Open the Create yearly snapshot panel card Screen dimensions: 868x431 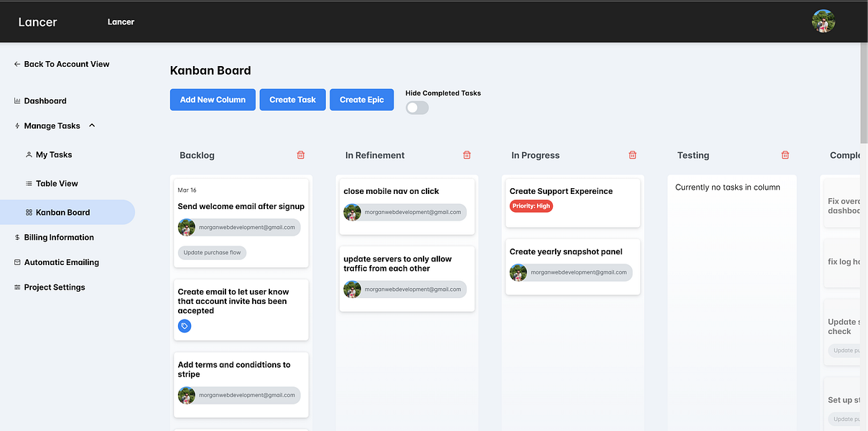coord(572,267)
